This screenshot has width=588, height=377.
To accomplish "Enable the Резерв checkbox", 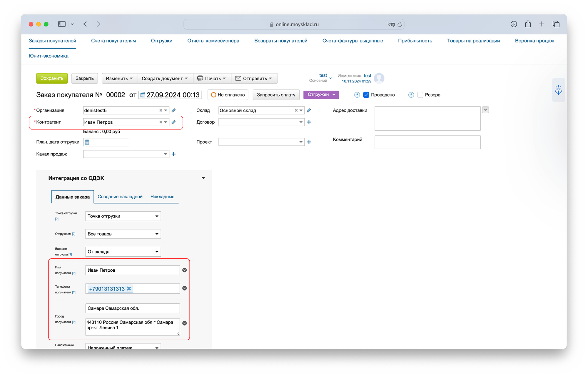I will point(420,95).
